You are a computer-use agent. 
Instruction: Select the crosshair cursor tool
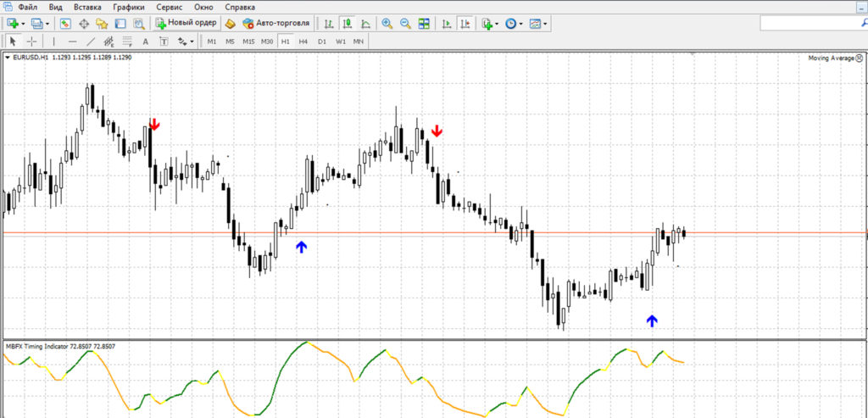tap(32, 41)
